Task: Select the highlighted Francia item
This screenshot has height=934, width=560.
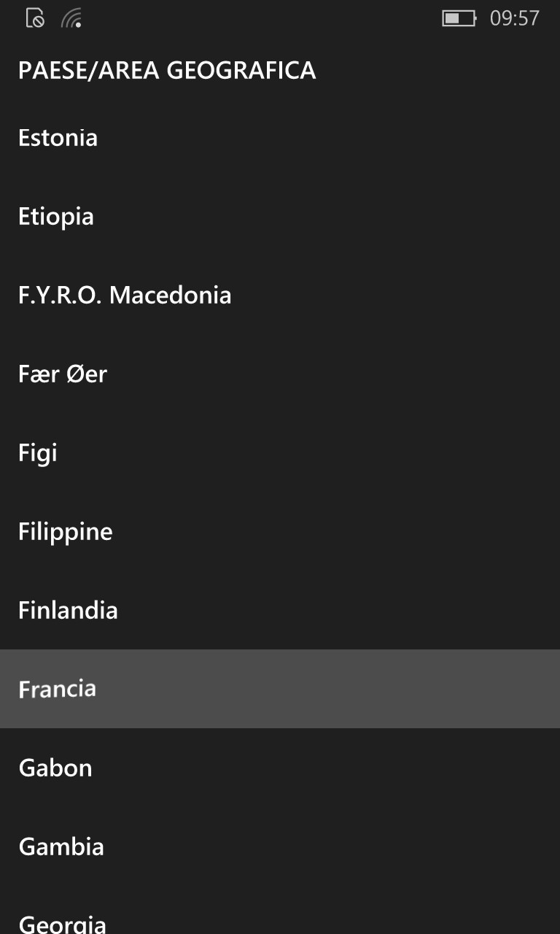Action: [280, 689]
